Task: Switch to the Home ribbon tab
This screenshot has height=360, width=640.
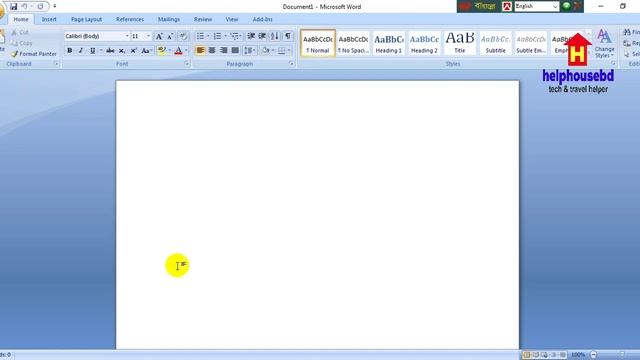Action: click(x=21, y=19)
